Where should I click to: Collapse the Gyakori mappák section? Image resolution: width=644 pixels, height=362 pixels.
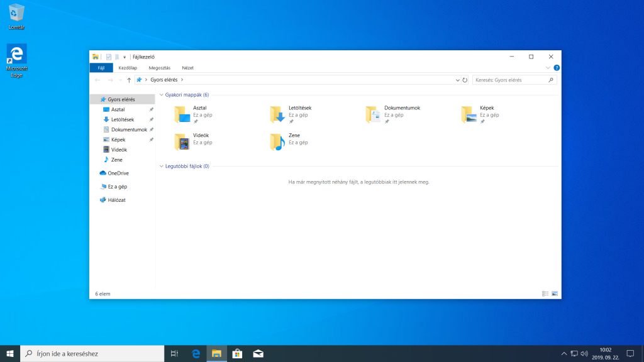(x=162, y=95)
